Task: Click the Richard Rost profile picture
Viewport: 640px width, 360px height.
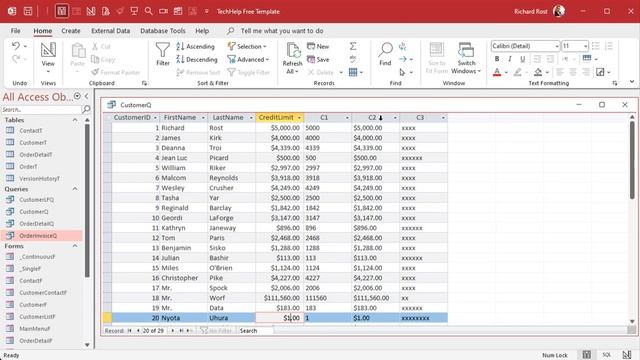Action: (559, 11)
